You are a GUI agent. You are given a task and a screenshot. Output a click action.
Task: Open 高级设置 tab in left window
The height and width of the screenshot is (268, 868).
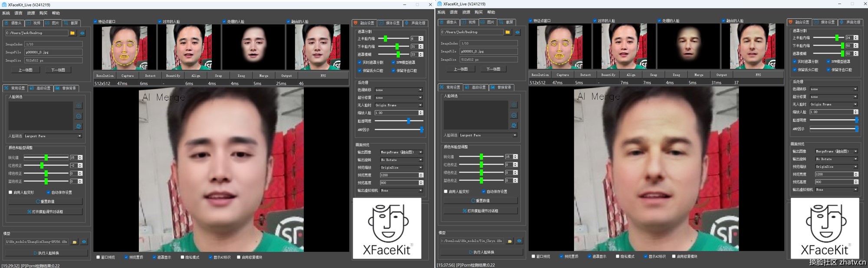(x=40, y=88)
